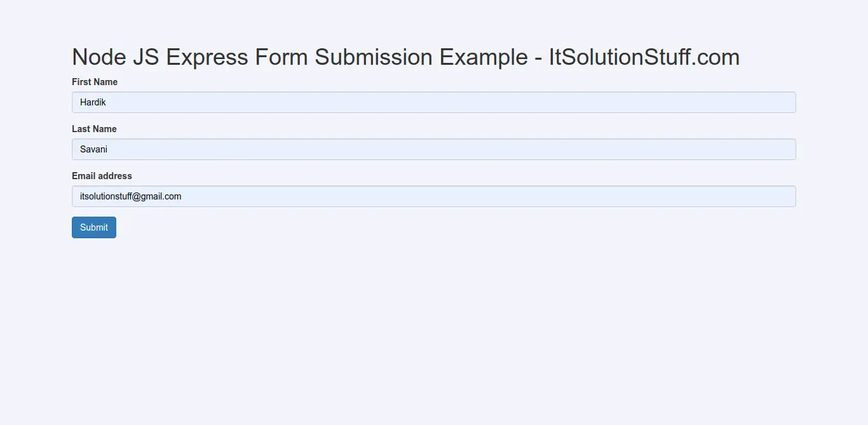868x425 pixels.
Task: Focus the First Name input field
Action: tap(434, 102)
